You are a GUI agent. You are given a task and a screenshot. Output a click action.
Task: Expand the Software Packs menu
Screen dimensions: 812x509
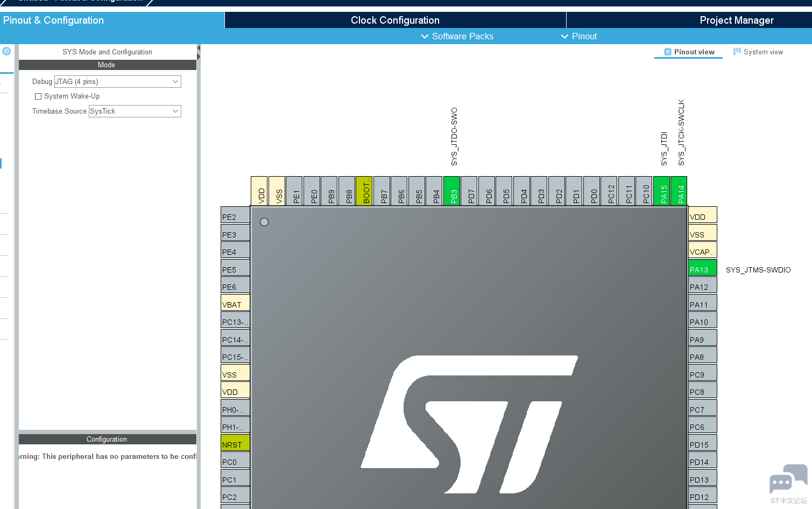pos(457,36)
